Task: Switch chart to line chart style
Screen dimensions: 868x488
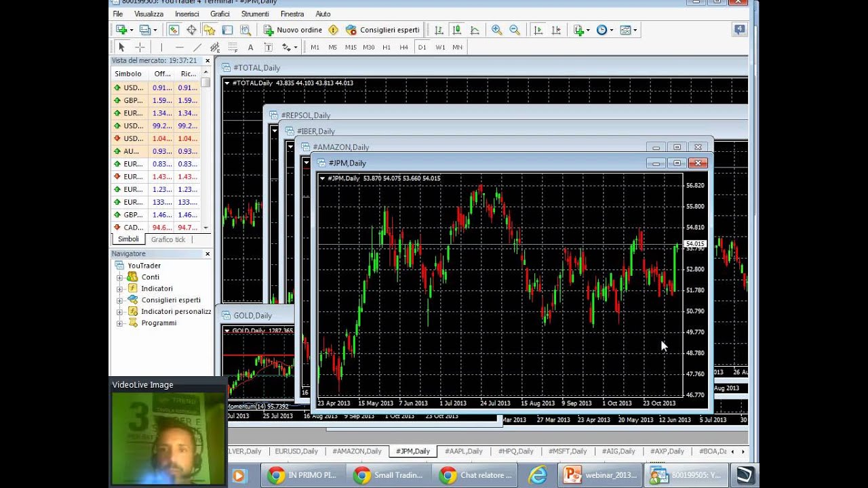Action: point(475,30)
